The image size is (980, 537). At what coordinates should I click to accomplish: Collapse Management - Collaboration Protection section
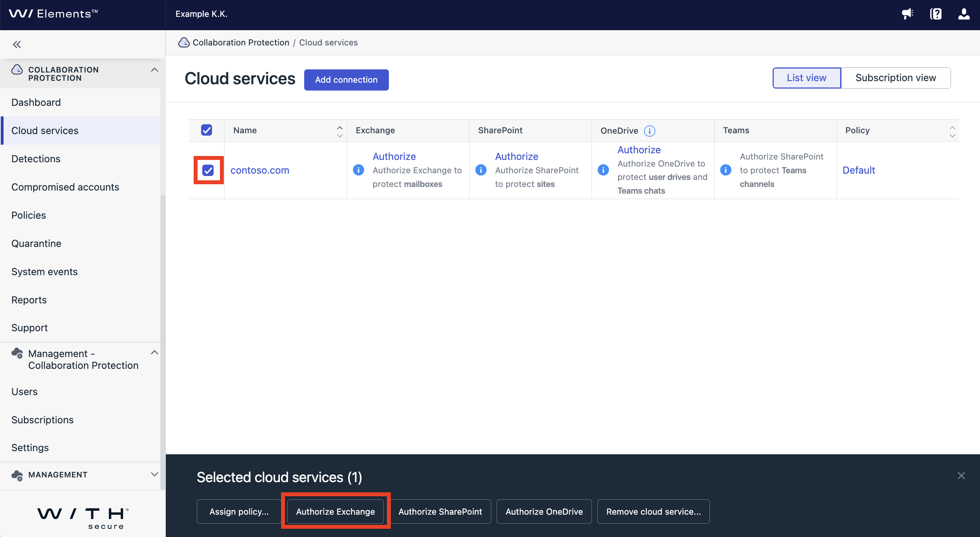click(154, 352)
